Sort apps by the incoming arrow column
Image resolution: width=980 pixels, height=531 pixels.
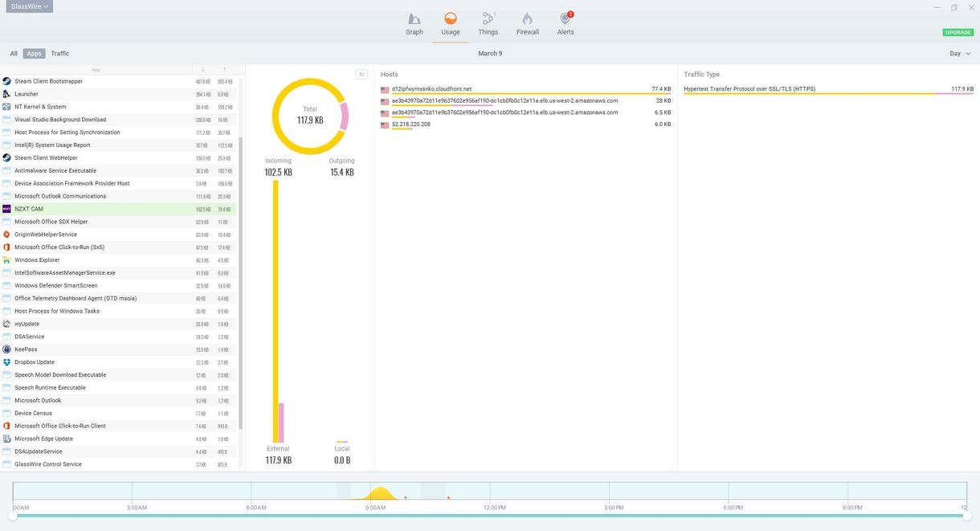202,70
